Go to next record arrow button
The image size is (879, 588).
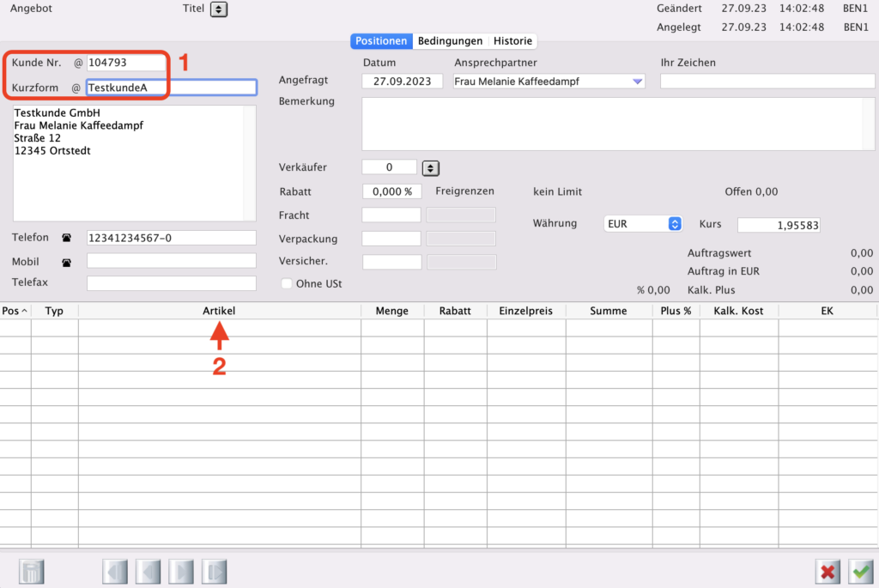(181, 572)
